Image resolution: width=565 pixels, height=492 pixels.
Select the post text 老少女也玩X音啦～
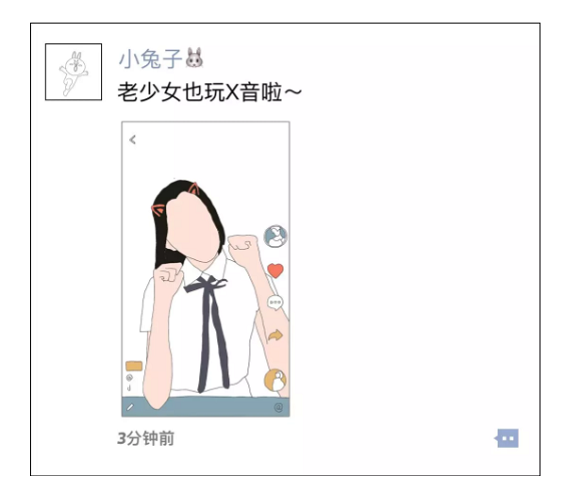tap(209, 92)
